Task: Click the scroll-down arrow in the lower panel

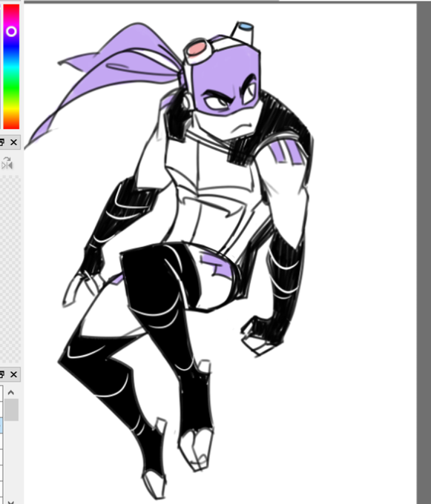Action: click(11, 502)
